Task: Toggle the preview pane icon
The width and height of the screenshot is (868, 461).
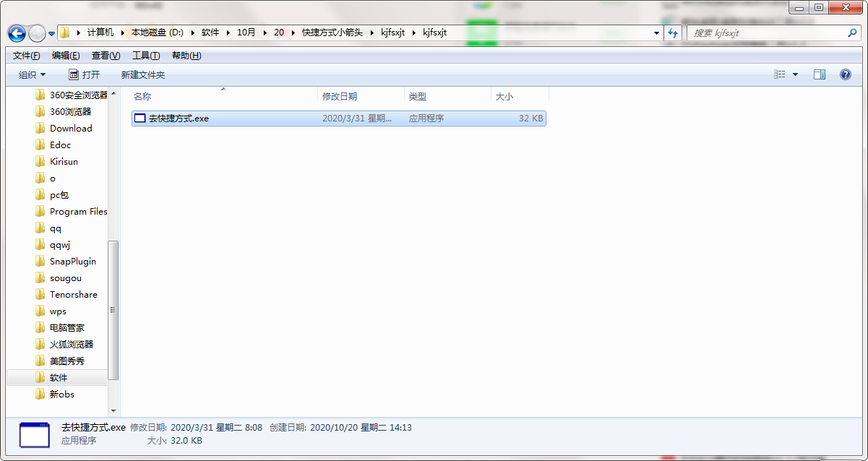Action: [x=820, y=74]
